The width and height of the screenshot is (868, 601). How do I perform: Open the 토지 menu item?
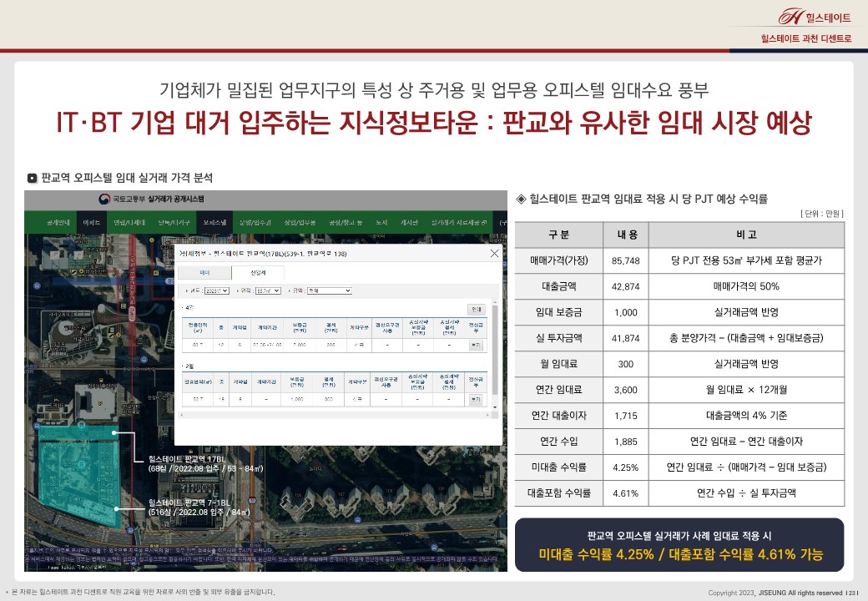coord(381,223)
